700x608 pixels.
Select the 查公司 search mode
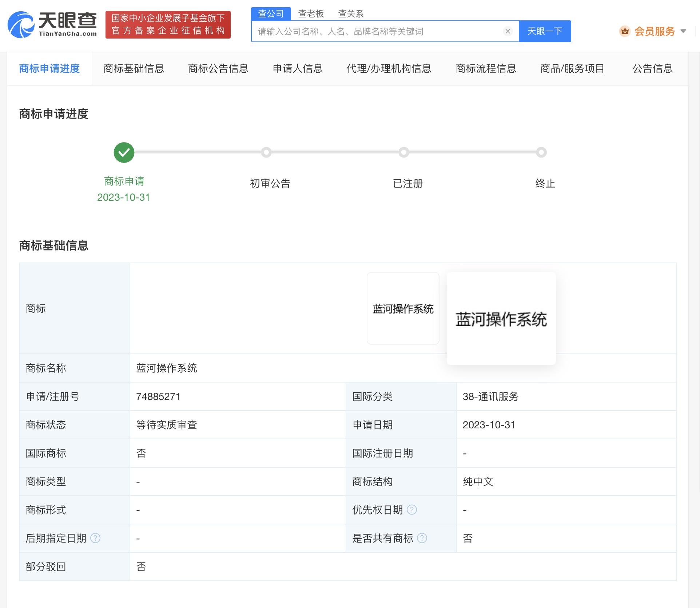271,14
